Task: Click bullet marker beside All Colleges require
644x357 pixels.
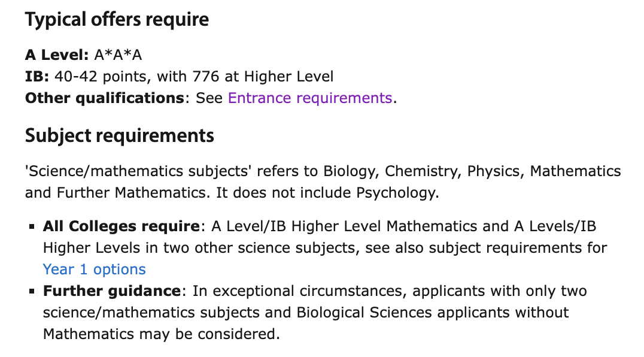Action: point(32,226)
